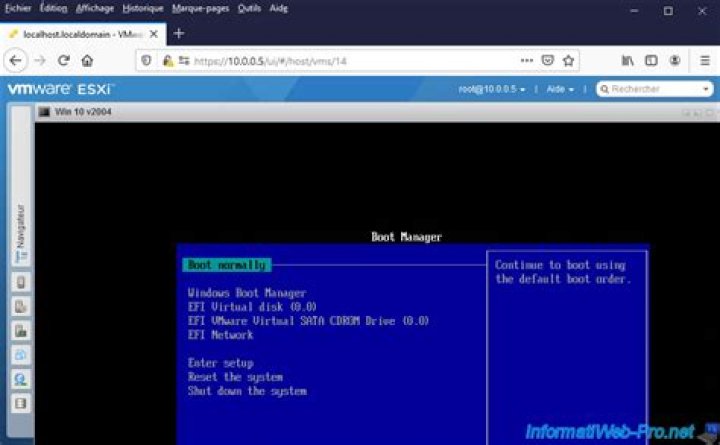This screenshot has width=720, height=445.
Task: Select Boot normally option
Action: [x=227, y=265]
